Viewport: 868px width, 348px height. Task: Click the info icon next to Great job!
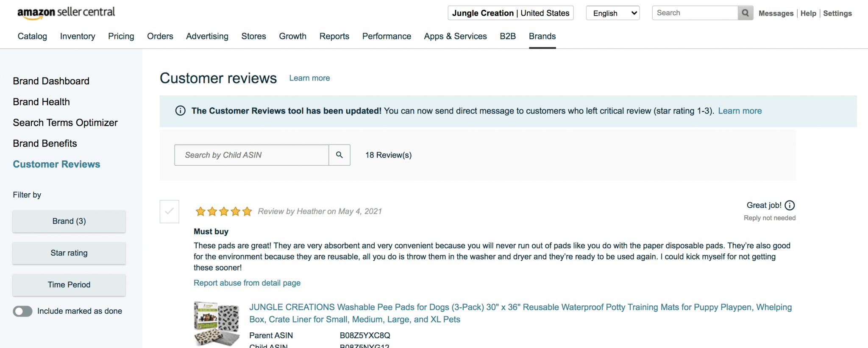coord(790,206)
